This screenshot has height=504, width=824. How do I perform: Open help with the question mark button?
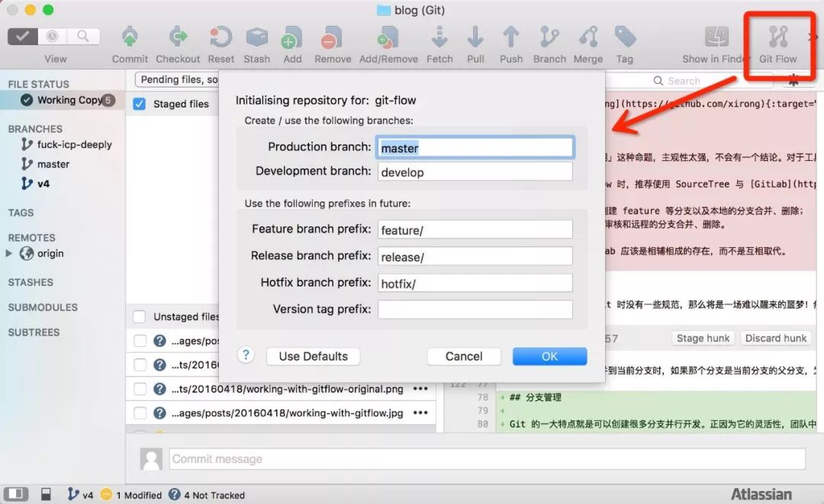click(x=246, y=355)
